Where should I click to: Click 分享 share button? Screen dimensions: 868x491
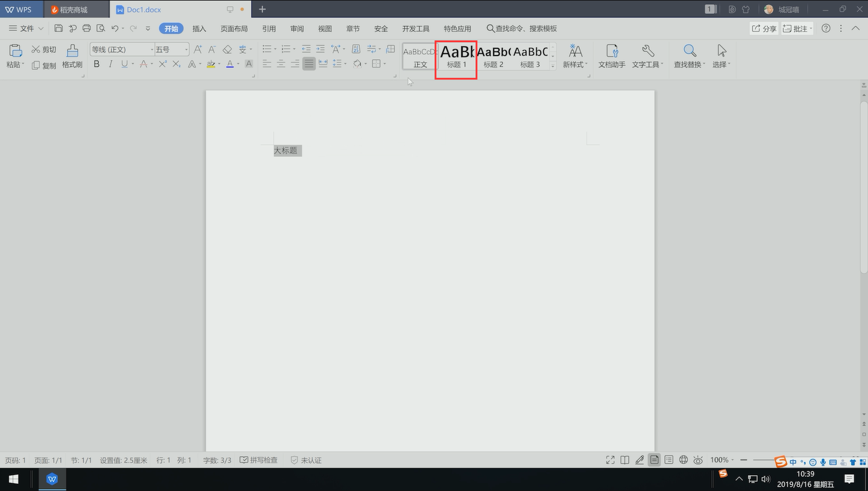click(764, 28)
